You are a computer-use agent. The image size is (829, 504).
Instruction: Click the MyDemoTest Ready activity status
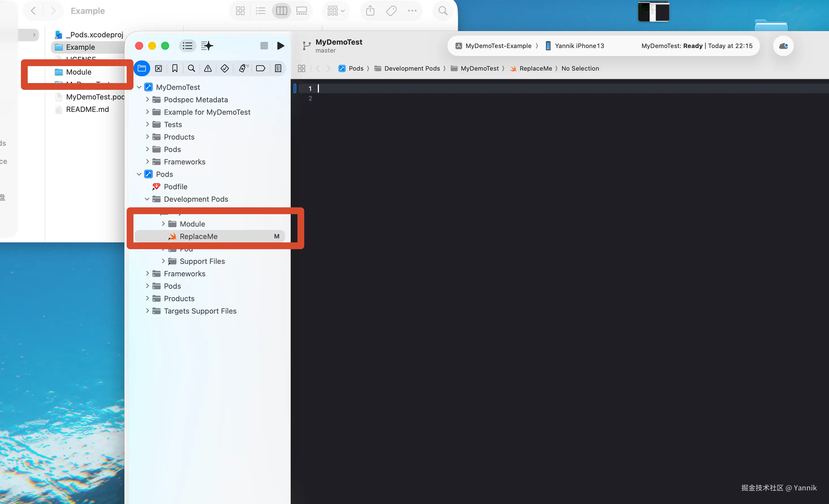[x=697, y=46]
